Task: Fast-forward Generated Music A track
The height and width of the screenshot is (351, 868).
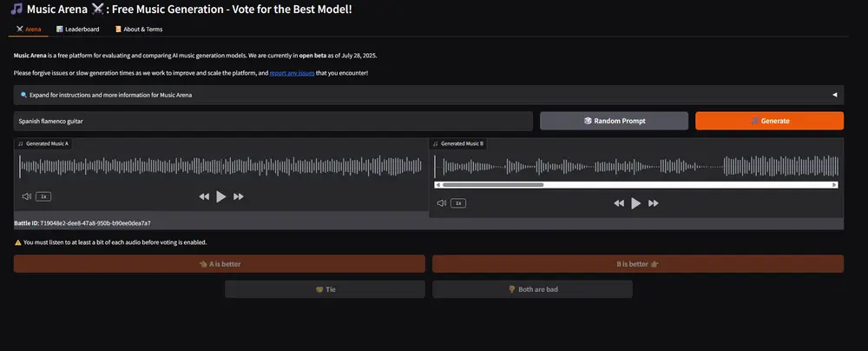Action: coord(239,196)
